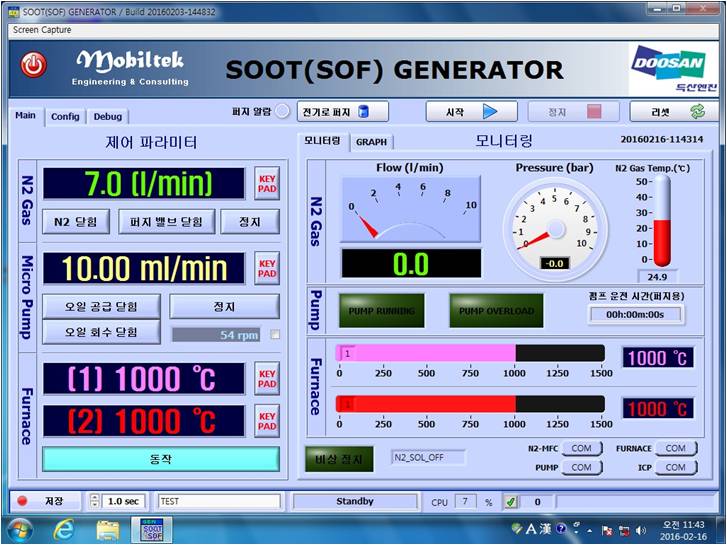Check the box next to 54 rpm
Screen dimensions: 727x545
(275, 334)
